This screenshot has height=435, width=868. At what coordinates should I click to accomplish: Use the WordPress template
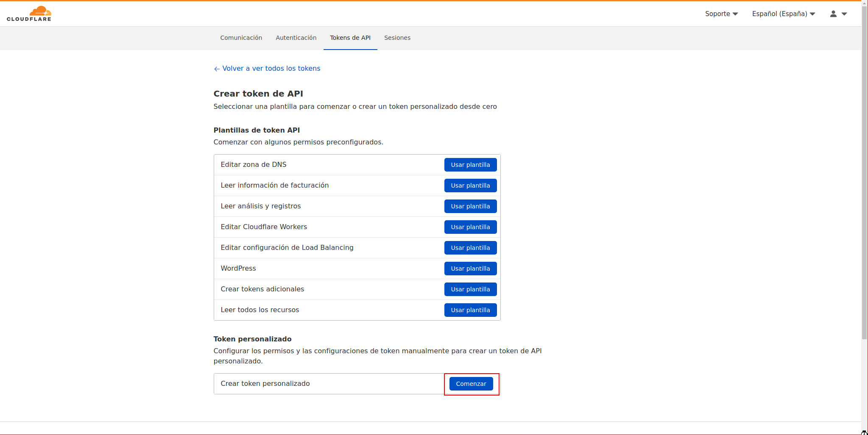click(470, 269)
